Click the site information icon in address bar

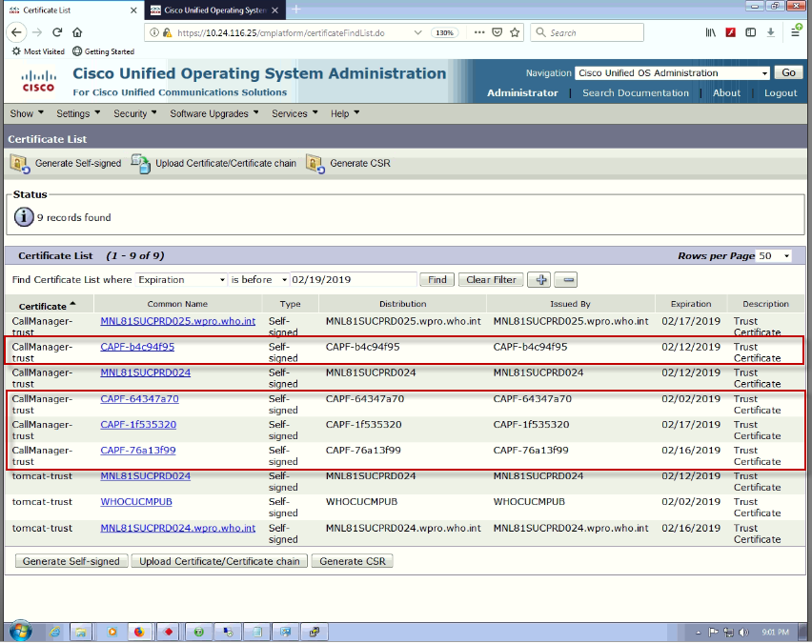[154, 32]
